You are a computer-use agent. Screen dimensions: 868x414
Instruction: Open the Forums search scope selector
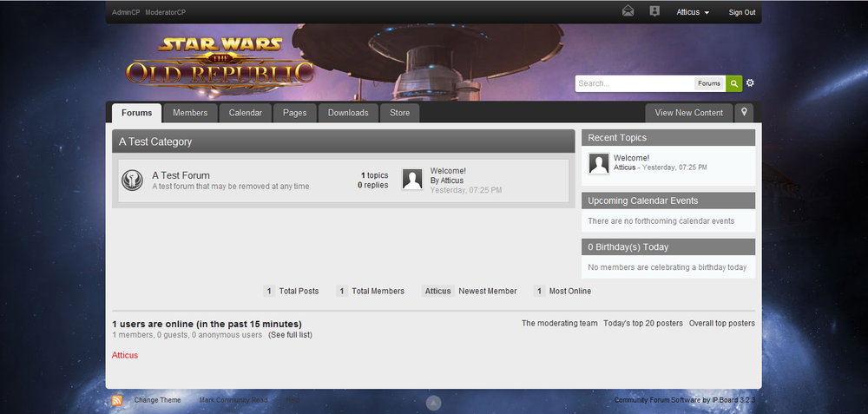[709, 83]
